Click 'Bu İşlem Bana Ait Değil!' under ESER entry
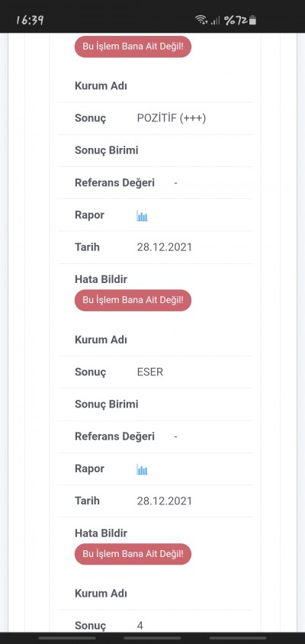 tap(133, 554)
